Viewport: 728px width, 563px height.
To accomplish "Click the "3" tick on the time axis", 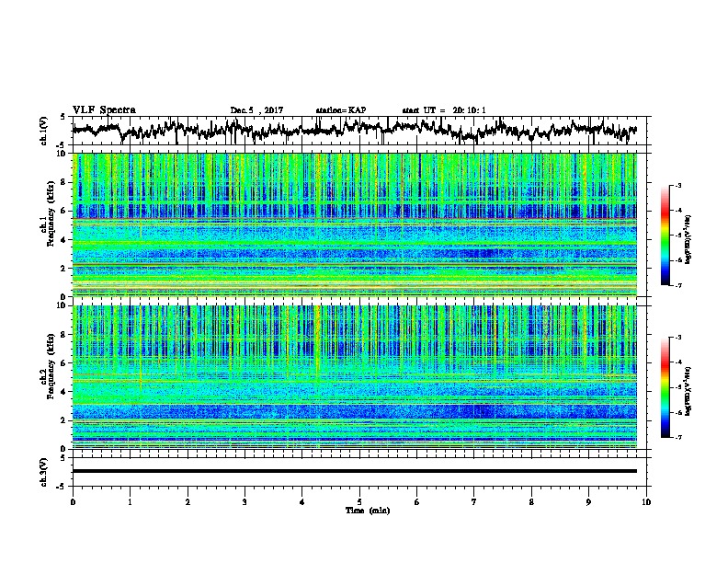I will point(245,502).
